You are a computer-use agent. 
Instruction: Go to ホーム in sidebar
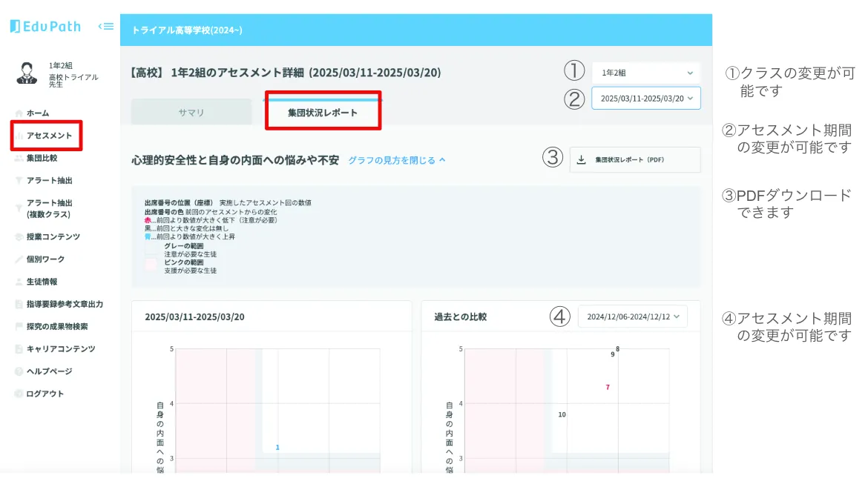[x=38, y=113]
